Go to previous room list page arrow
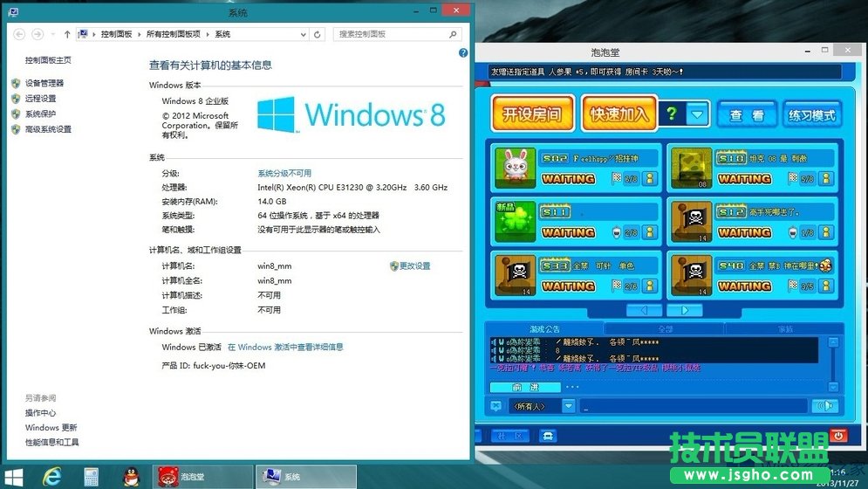The height and width of the screenshot is (489, 868). 644,311
